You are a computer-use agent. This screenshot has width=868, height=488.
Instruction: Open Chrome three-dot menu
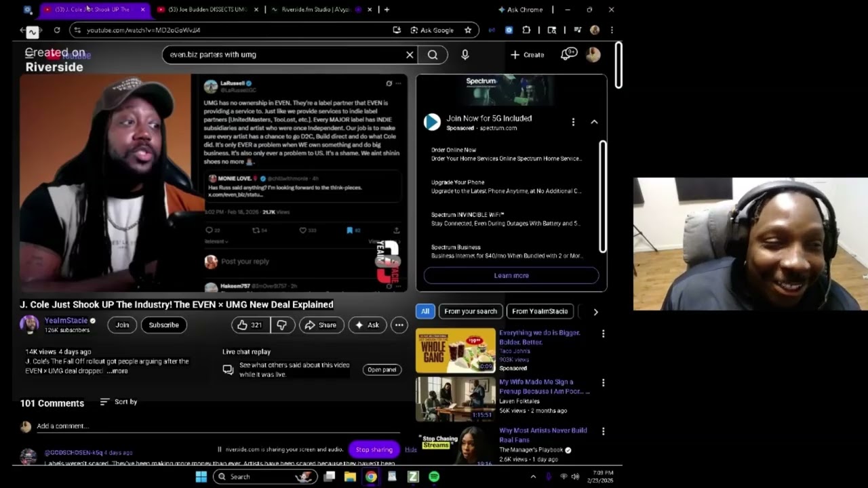click(612, 30)
